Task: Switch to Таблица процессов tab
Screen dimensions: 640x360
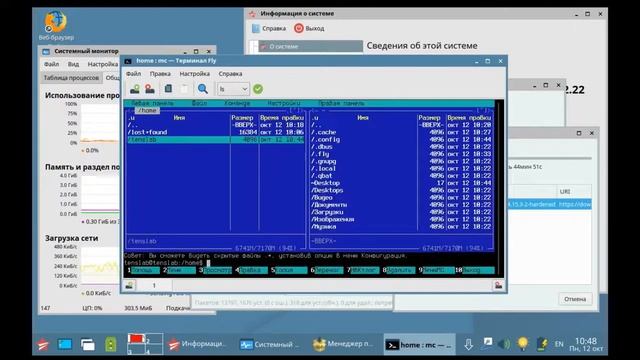Action: (x=71, y=78)
